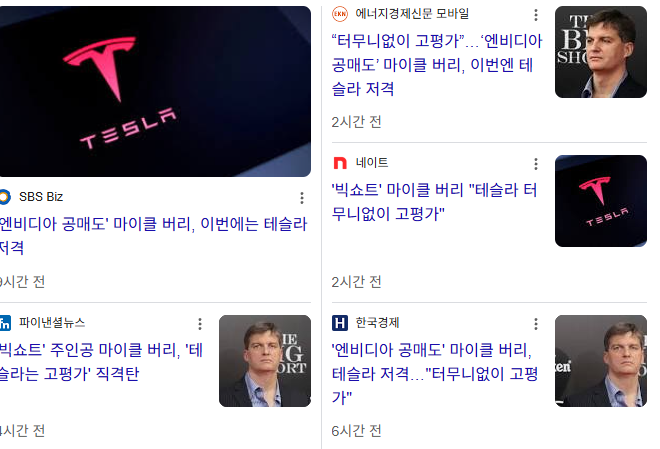This screenshot has width=660, height=449.
Task: Click the red 네이트 source logo
Action: [340, 163]
